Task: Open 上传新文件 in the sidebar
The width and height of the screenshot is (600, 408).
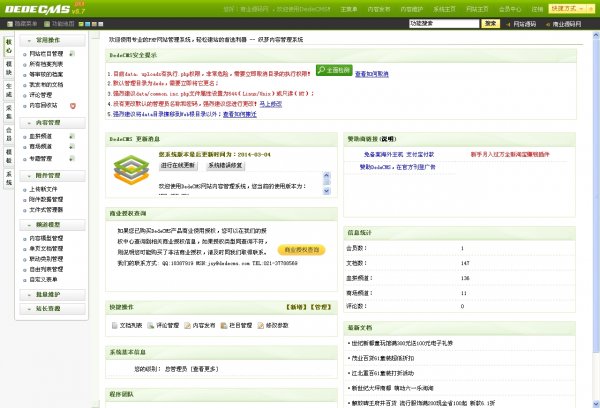Action: [43, 189]
